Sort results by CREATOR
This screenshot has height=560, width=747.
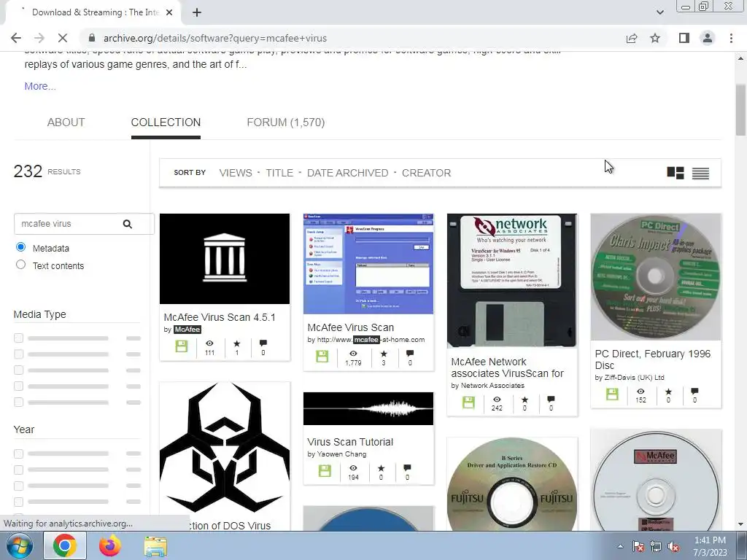(426, 173)
